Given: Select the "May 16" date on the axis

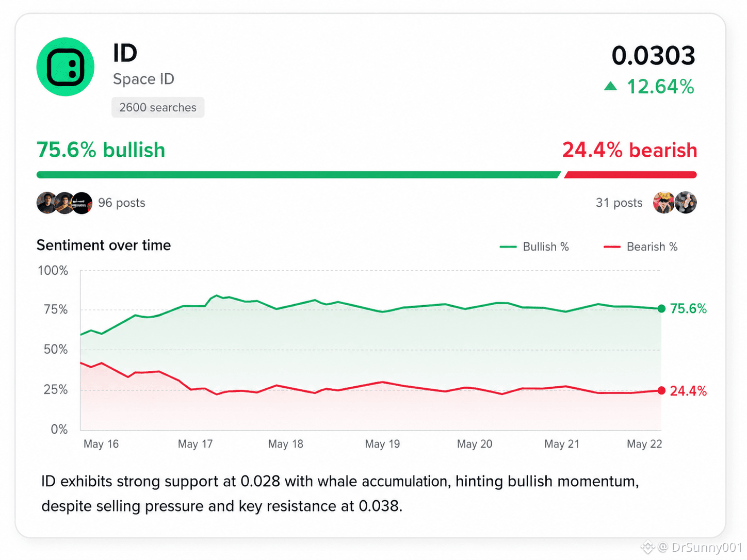Looking at the screenshot, I should point(101,444).
